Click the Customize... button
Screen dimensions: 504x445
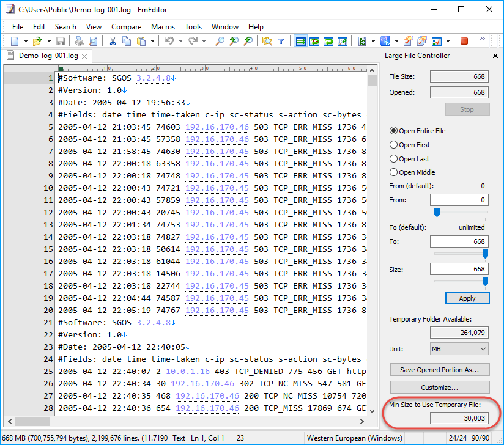click(x=440, y=388)
